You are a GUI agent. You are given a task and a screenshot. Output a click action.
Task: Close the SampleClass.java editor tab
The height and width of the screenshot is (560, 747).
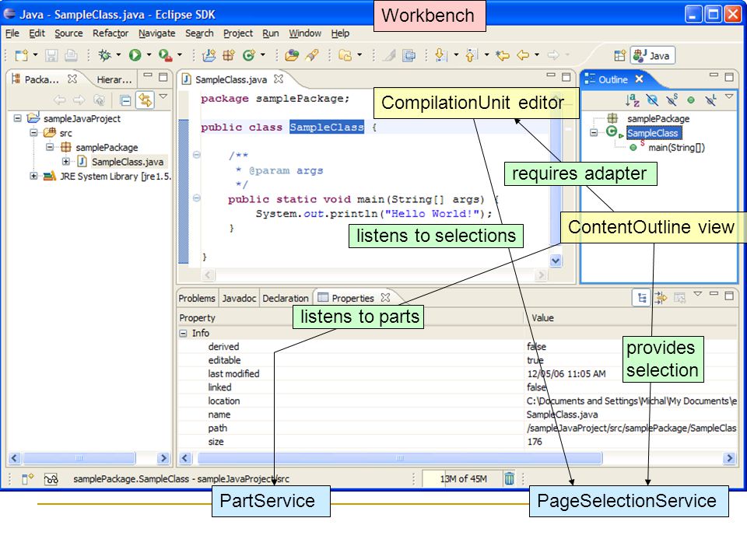279,79
